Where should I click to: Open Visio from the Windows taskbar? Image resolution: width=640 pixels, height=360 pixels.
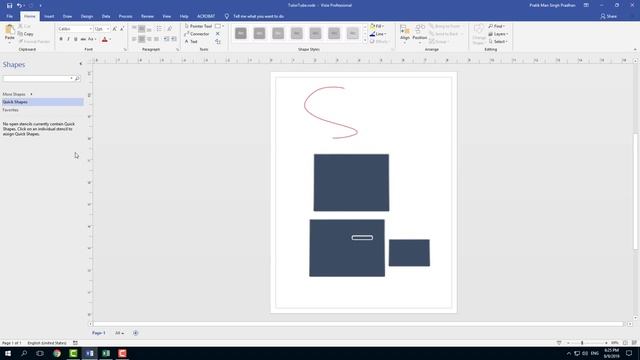pos(89,353)
